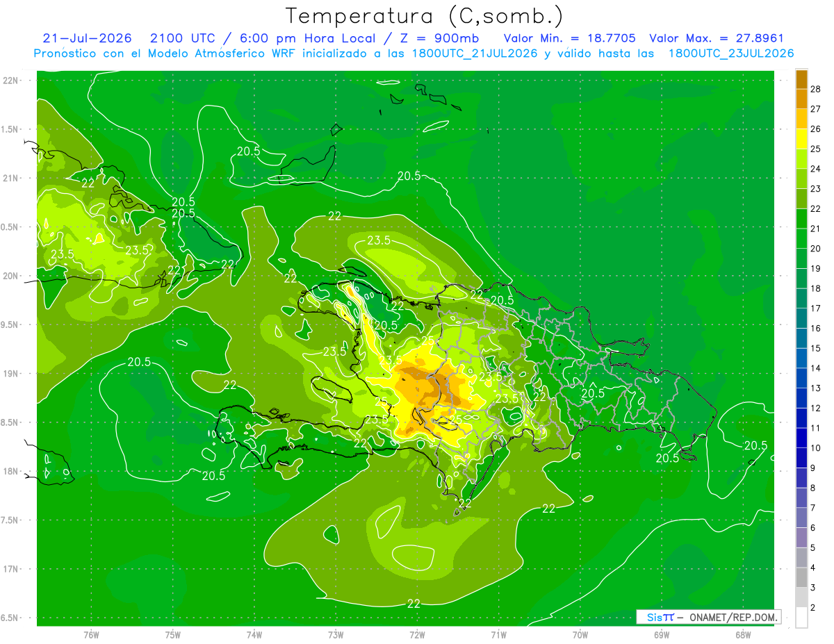Viewport: 834px width, 644px height.
Task: Click the '17N' latitude axis label
Action: [11, 569]
